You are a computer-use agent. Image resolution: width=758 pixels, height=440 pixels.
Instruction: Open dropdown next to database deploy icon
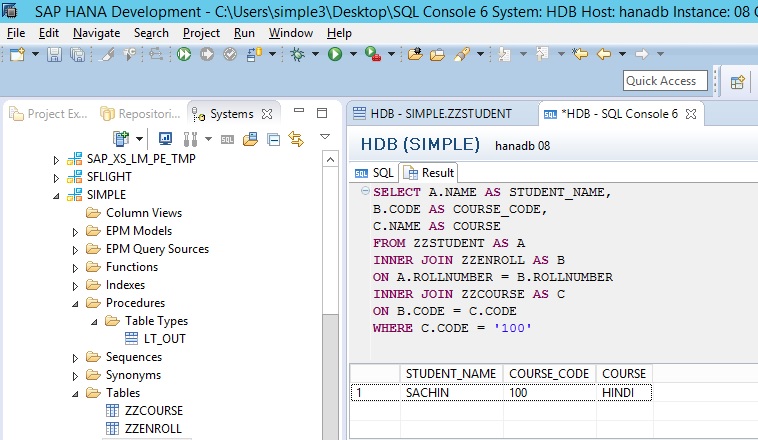[x=272, y=54]
